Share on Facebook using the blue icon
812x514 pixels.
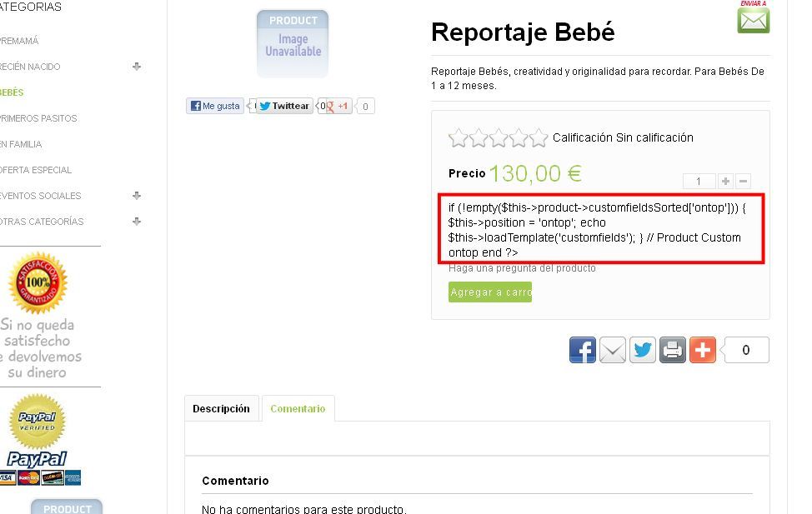tap(583, 350)
